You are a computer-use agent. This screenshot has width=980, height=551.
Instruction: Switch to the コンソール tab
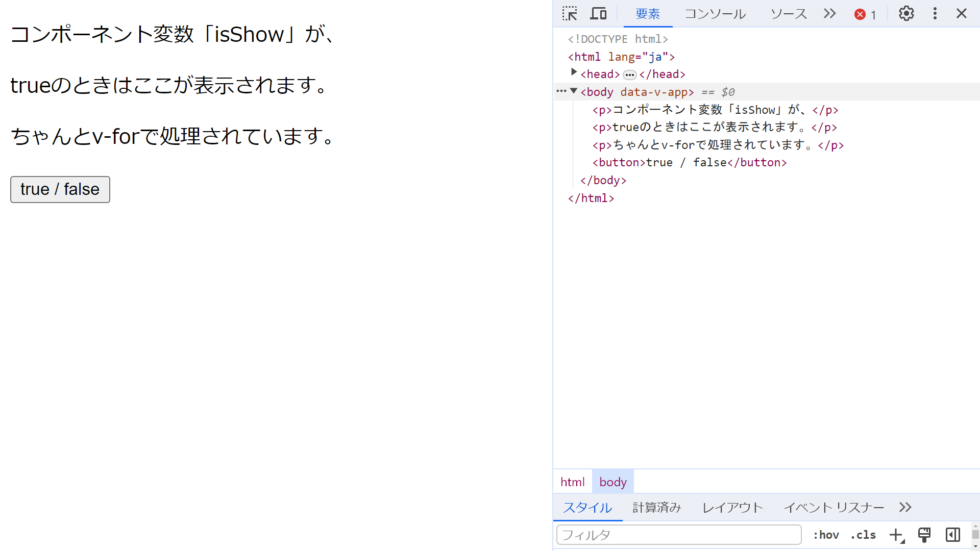(715, 14)
